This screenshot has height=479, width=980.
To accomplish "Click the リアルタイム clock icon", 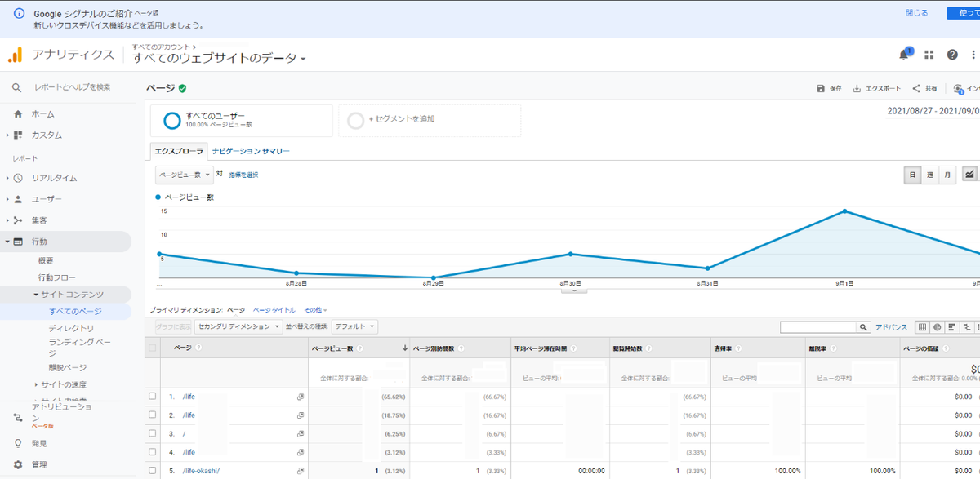I will pos(18,178).
